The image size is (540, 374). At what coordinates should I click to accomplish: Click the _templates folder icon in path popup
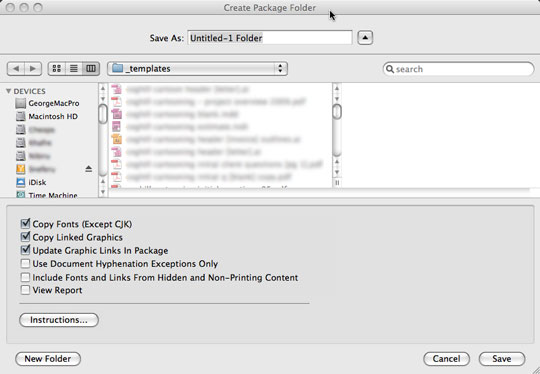tap(118, 68)
